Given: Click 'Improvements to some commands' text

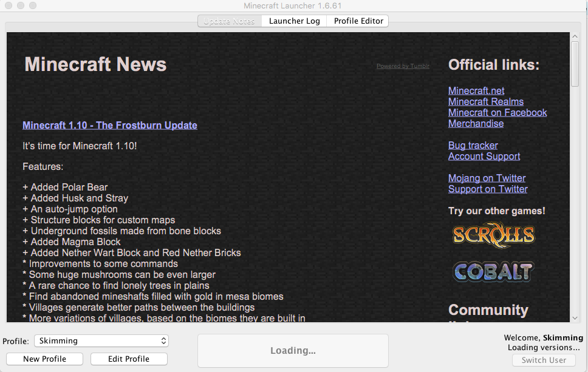Looking at the screenshot, I should point(103,263).
